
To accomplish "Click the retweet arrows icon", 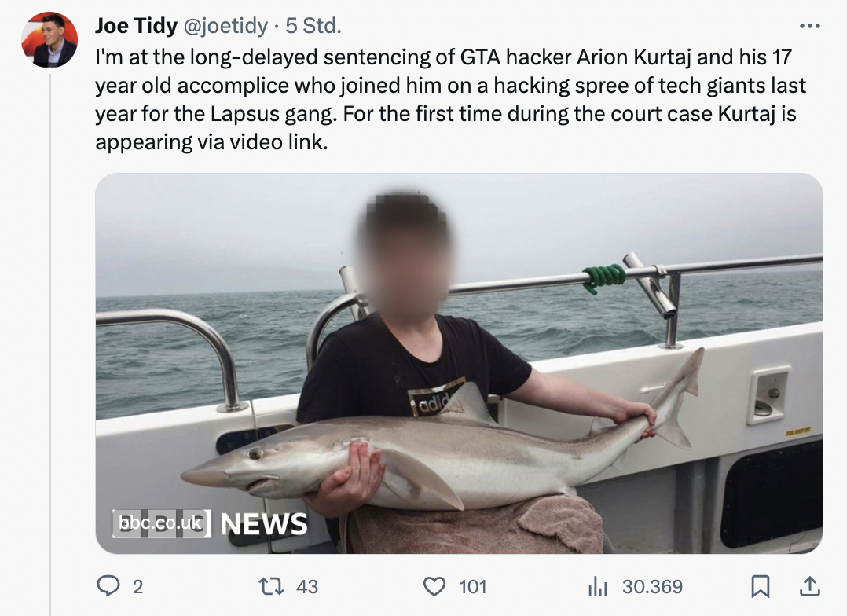I will [271, 585].
